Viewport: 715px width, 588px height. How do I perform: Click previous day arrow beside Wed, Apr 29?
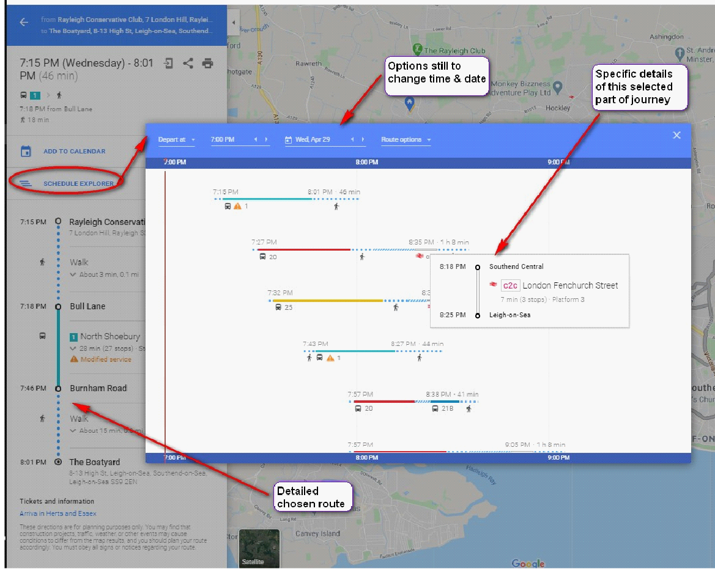[352, 140]
